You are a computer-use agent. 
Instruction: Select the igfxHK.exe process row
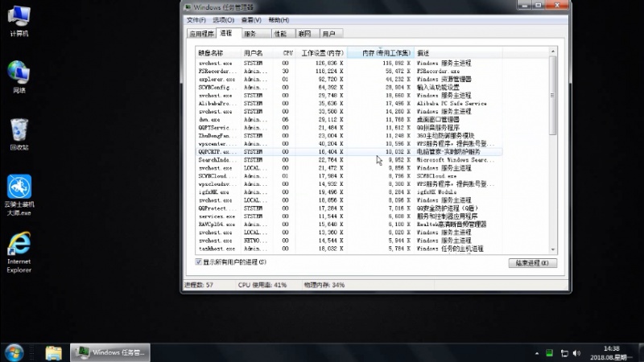coord(349,192)
